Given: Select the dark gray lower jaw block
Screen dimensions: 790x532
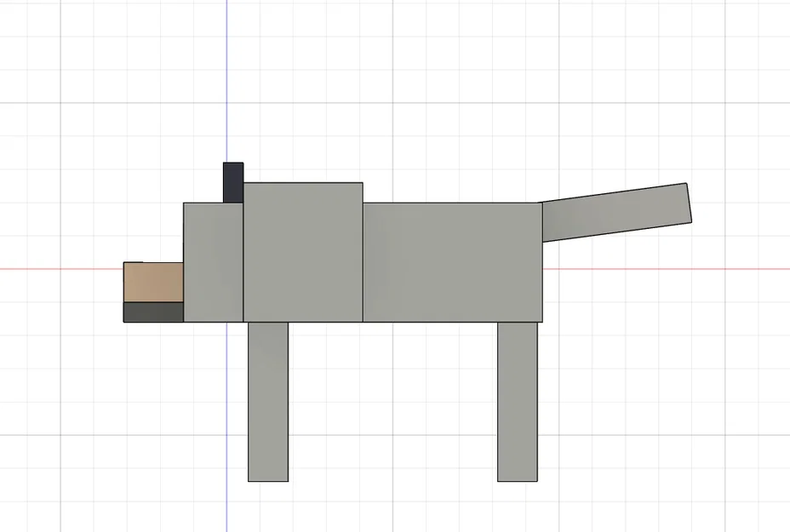Looking at the screenshot, I should coord(154,312).
